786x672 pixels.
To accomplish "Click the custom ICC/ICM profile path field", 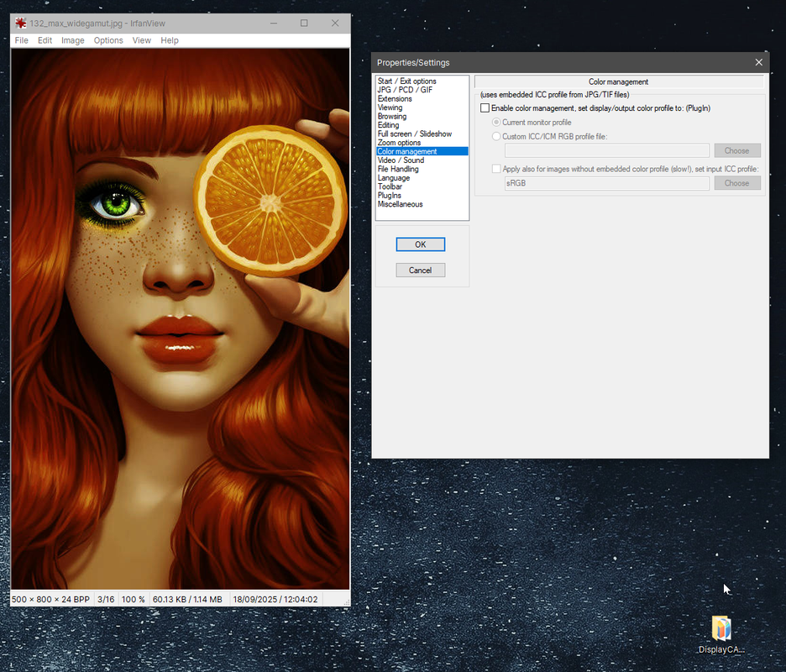I will 606,150.
